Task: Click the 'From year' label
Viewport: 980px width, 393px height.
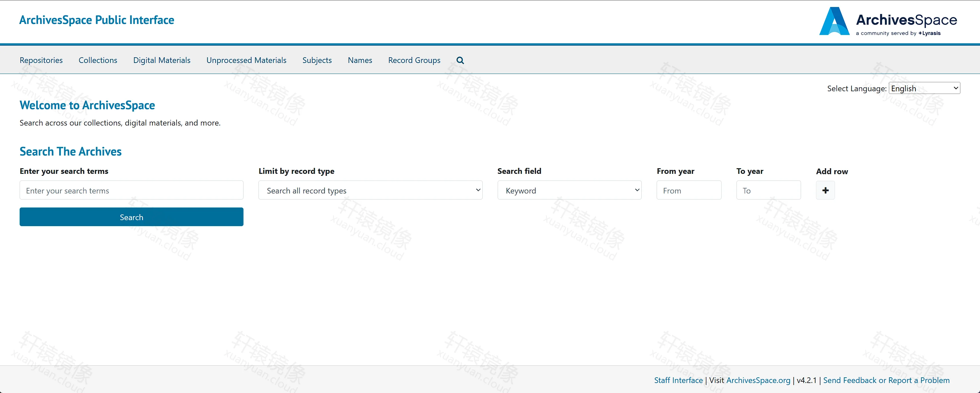Action: 675,171
